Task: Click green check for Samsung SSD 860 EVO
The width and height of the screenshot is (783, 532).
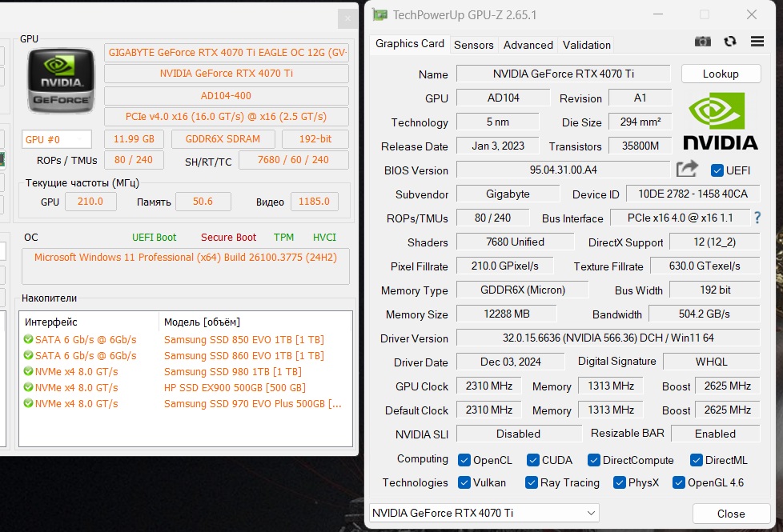Action: point(29,355)
